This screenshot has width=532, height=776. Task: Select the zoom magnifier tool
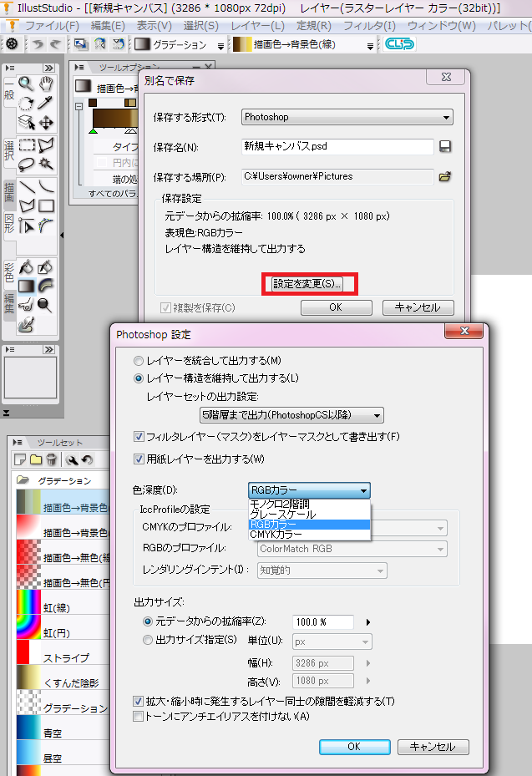pos(27,84)
